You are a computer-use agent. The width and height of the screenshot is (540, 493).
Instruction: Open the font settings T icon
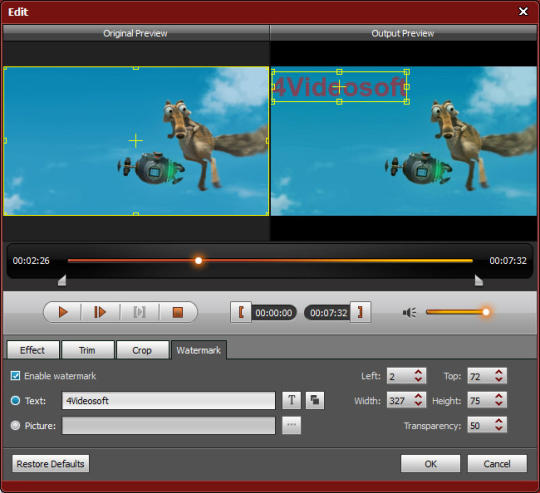(x=291, y=400)
